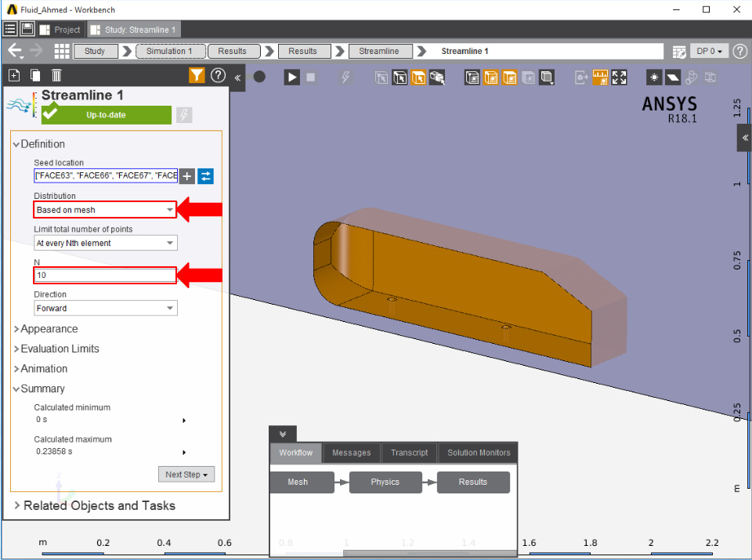Play the animation
The image size is (752, 560).
coord(291,77)
